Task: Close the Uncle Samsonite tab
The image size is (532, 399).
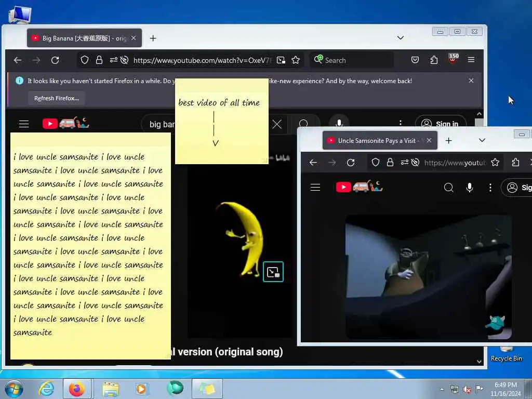Action: [x=429, y=140]
